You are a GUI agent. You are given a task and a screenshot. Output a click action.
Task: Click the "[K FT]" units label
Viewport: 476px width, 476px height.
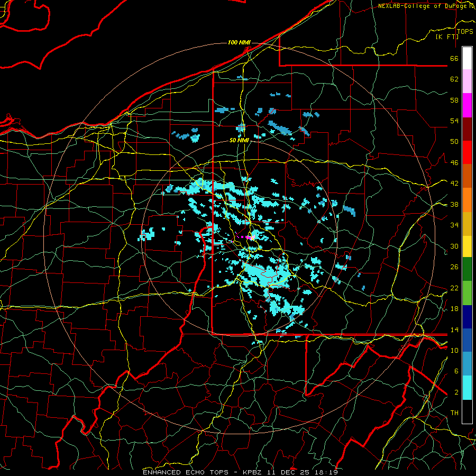tap(447, 36)
